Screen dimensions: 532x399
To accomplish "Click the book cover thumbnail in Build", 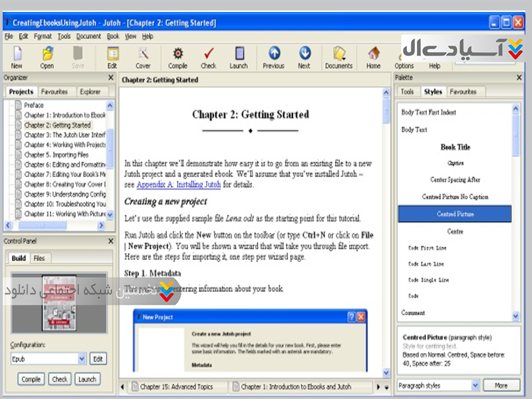I will [59, 304].
